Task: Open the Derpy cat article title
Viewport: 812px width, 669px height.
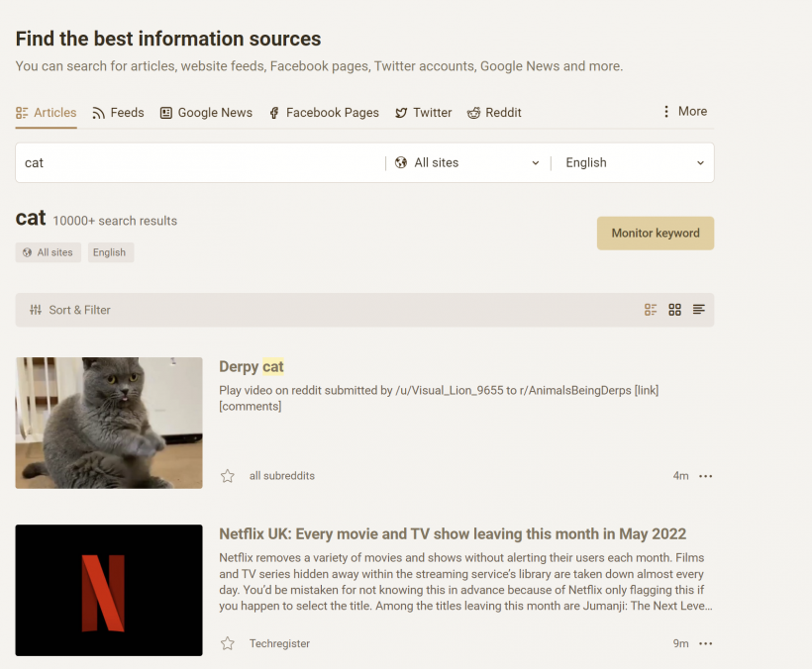Action: coord(252,367)
